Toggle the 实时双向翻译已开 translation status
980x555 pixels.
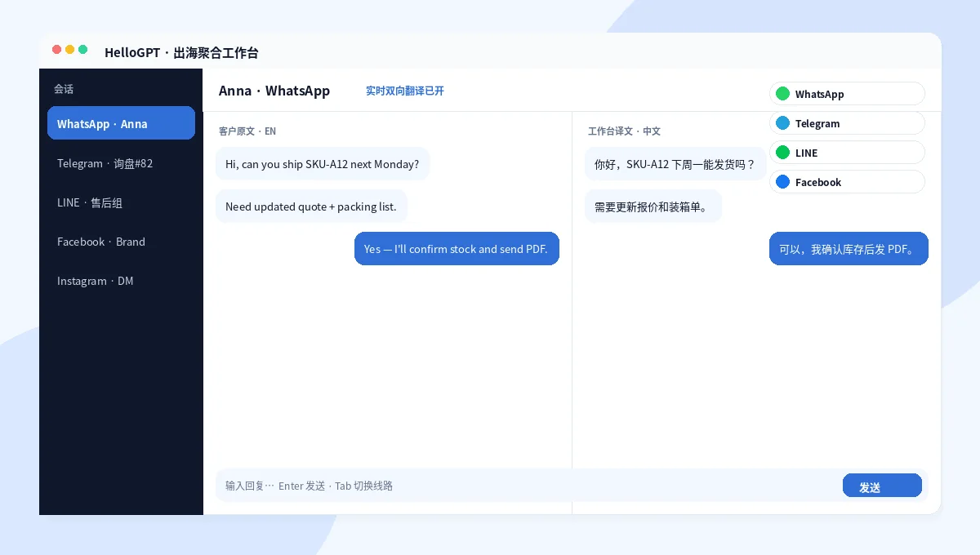click(x=405, y=91)
